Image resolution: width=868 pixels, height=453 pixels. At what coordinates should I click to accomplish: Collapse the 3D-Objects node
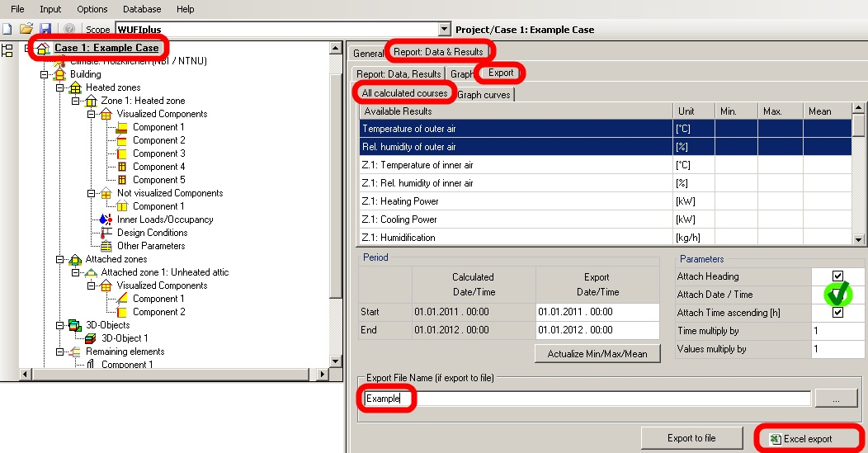coord(59,325)
